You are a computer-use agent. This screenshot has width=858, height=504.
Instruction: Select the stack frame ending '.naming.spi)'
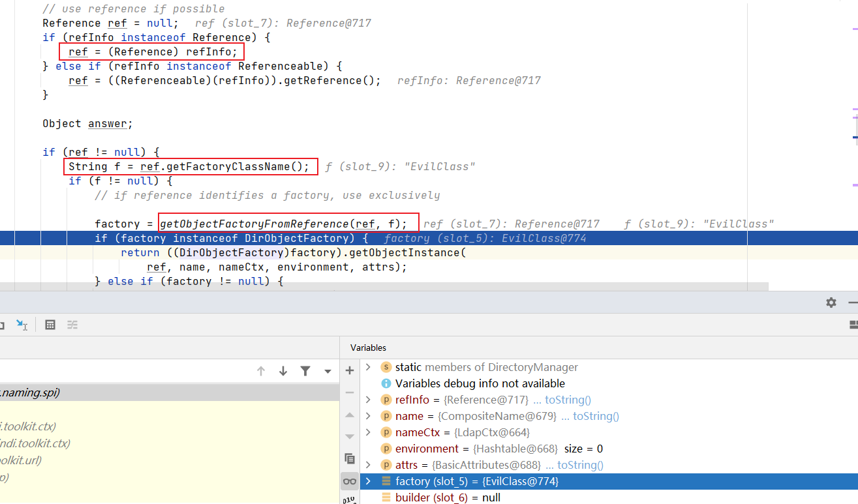pos(170,393)
